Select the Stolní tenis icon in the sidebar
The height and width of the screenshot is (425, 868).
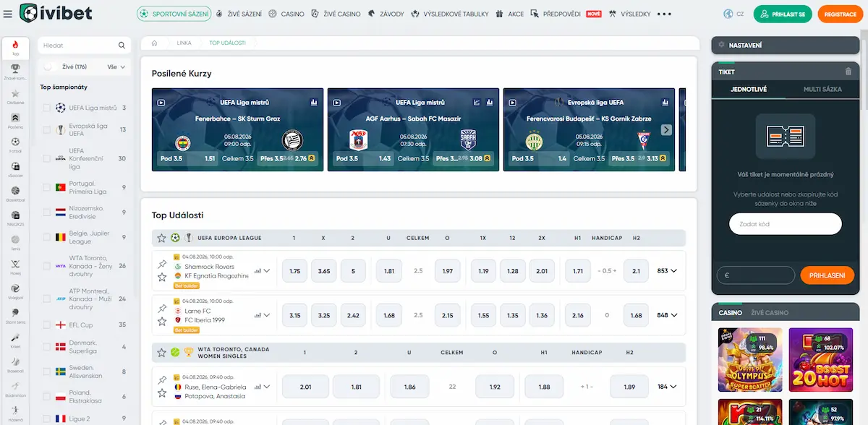pos(15,316)
